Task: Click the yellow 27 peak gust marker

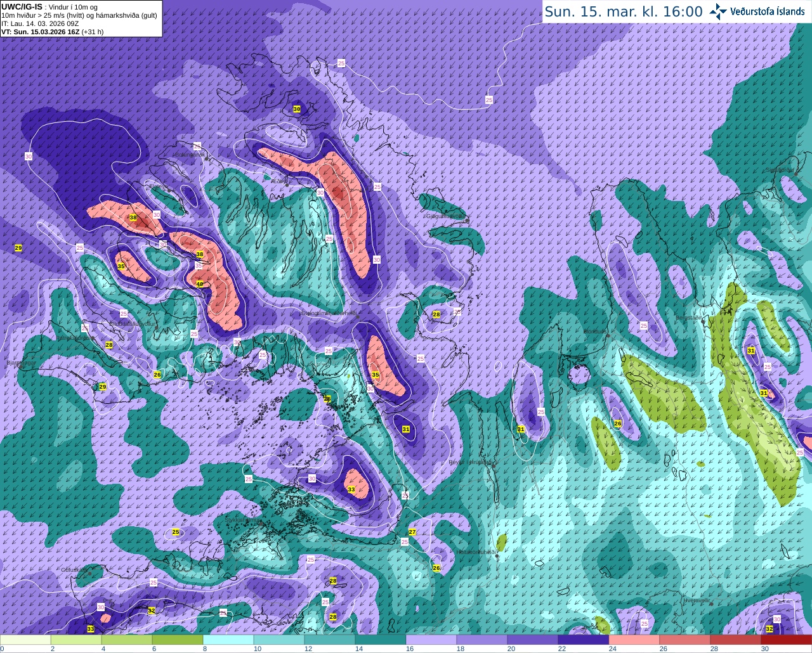Action: (412, 532)
